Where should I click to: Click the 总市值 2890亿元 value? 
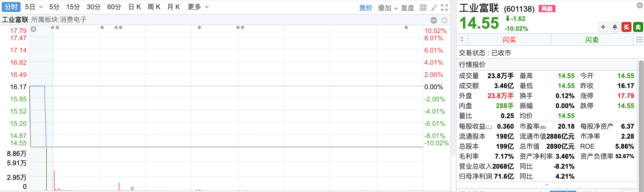(560, 146)
